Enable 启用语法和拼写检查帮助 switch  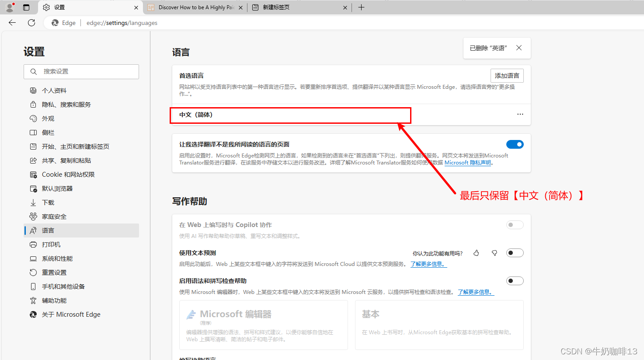click(x=515, y=281)
